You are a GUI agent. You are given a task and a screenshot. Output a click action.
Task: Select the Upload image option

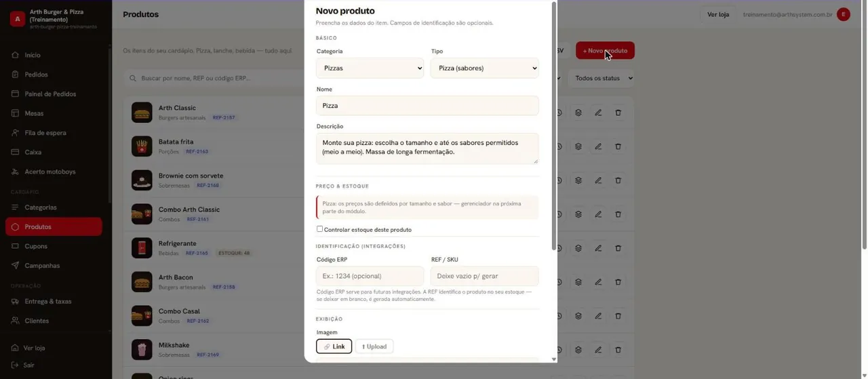pos(374,346)
